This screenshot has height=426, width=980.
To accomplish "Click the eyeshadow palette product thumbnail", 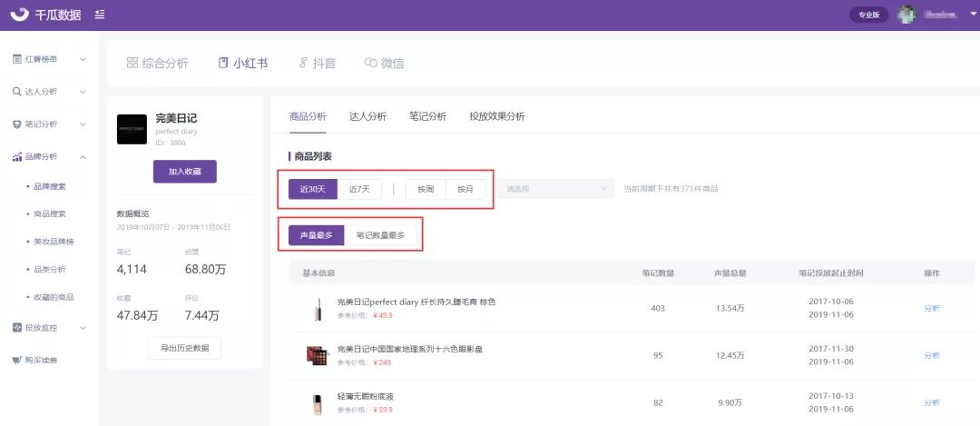I will (x=318, y=355).
